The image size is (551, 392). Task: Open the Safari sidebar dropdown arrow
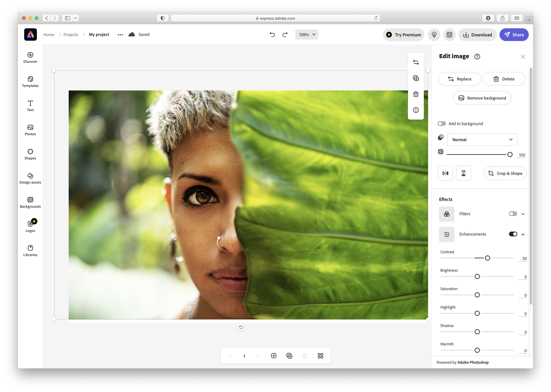[76, 18]
